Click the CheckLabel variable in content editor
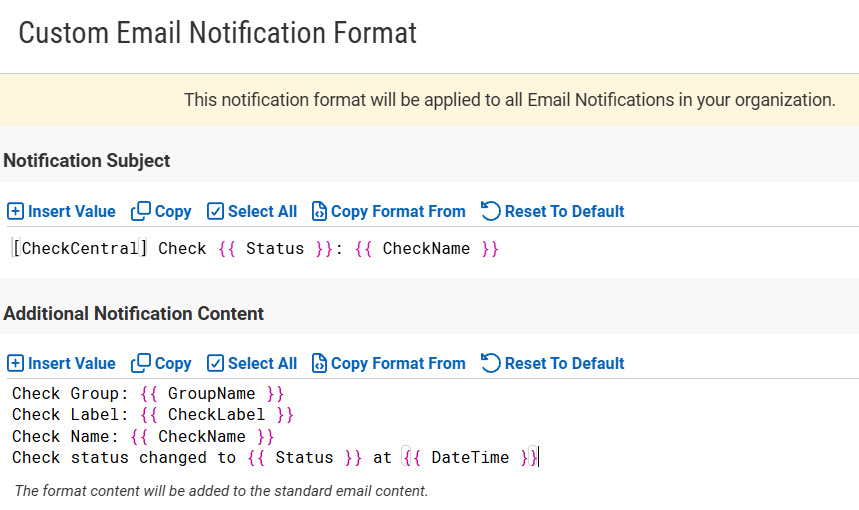859x510 pixels. (216, 415)
